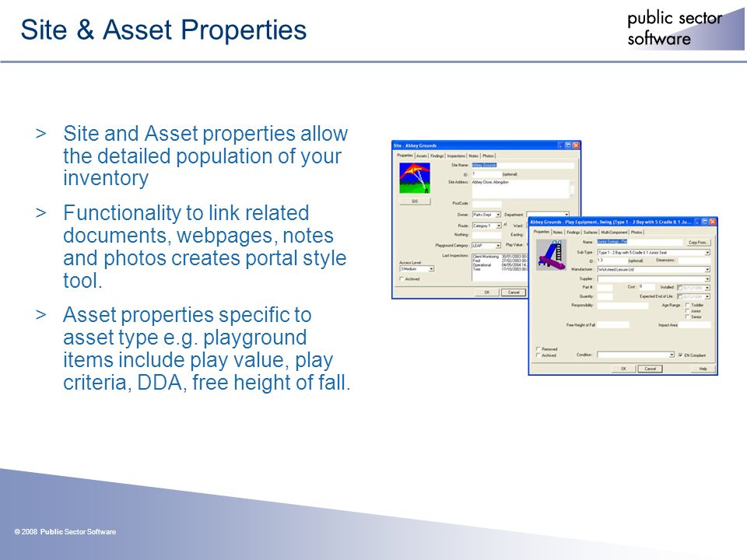The width and height of the screenshot is (747, 560).
Task: Click the Dimensions input field
Action: coord(694,261)
